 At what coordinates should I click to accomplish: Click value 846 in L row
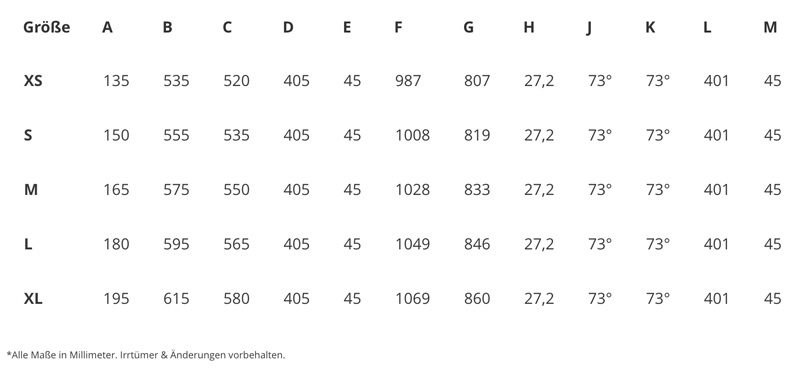click(x=477, y=244)
